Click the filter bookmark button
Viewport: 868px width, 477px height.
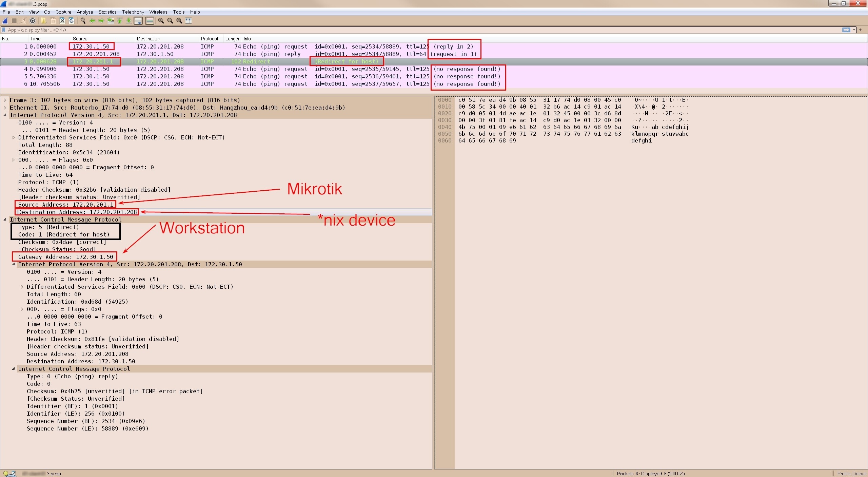4,30
